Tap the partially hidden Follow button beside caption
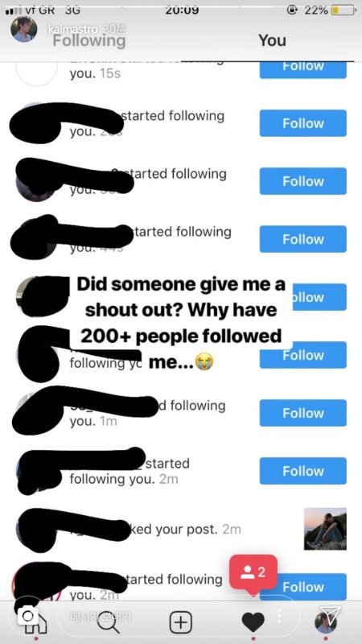 [319, 297]
